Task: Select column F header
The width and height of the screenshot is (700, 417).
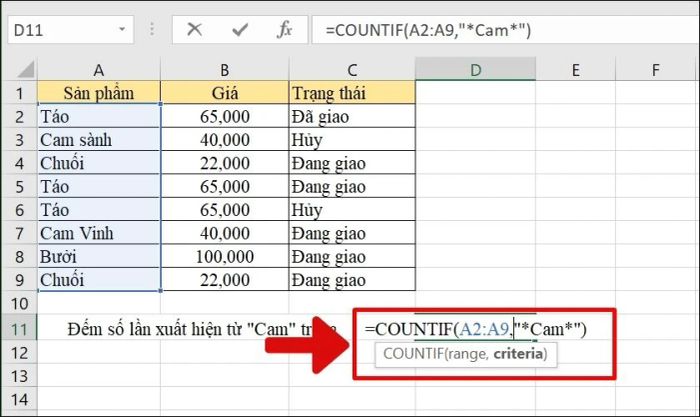Action: tap(655, 70)
